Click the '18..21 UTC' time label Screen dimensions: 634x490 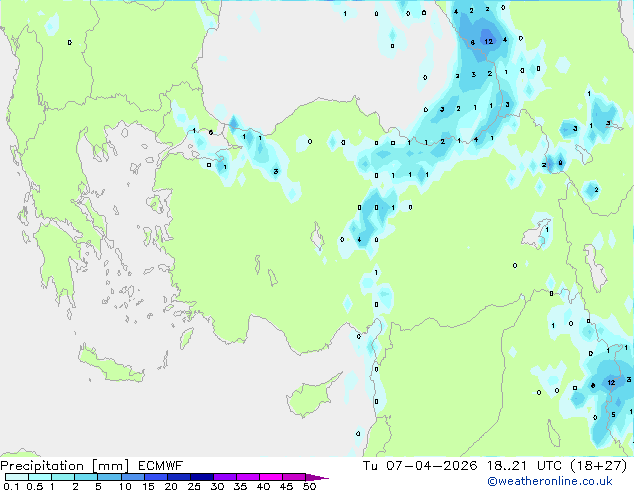[x=524, y=466]
